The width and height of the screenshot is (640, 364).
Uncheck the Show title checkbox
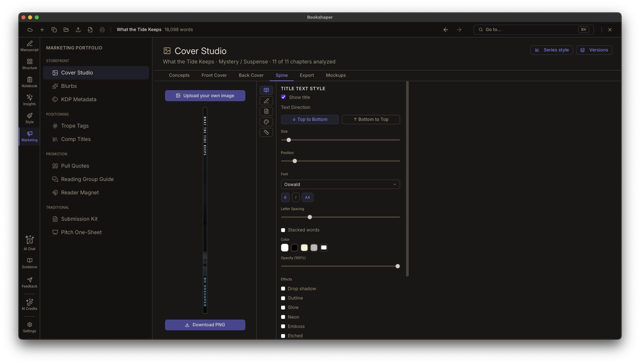(x=283, y=97)
